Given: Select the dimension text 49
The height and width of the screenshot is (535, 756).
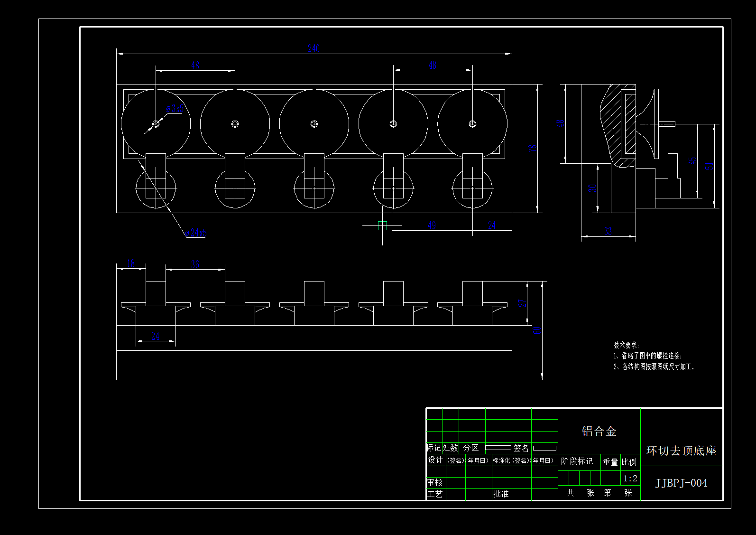Looking at the screenshot, I should tap(432, 225).
